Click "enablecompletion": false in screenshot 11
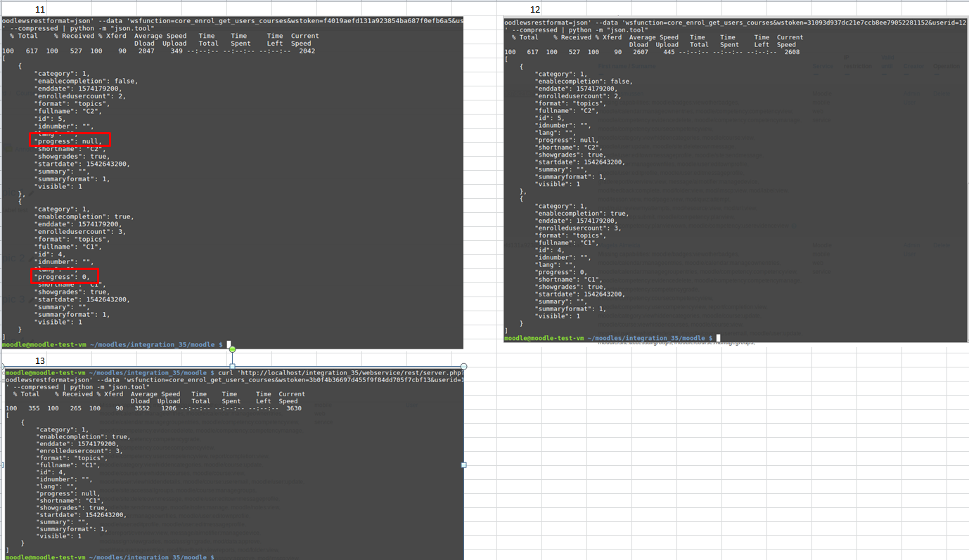 pos(86,81)
